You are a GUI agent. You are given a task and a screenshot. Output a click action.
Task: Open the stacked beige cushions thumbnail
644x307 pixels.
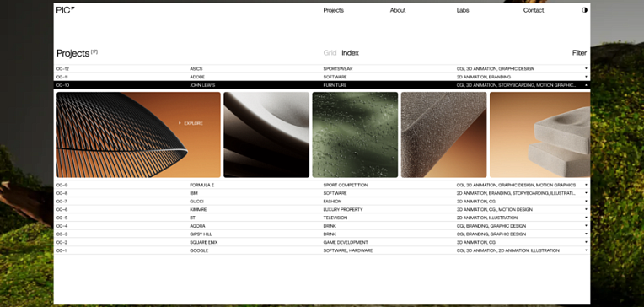tap(539, 135)
